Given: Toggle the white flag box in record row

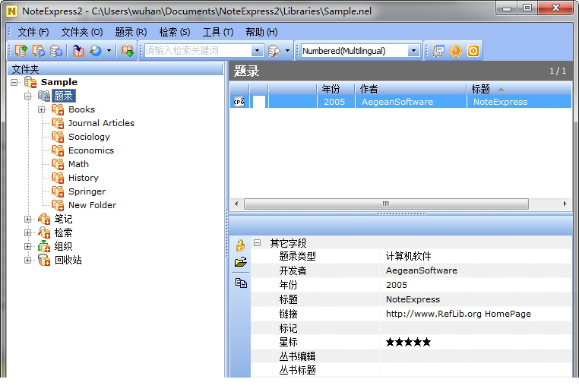Looking at the screenshot, I should coord(259,102).
